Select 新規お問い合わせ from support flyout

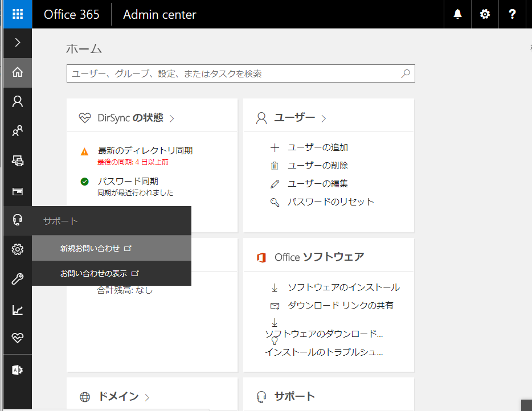coord(112,249)
